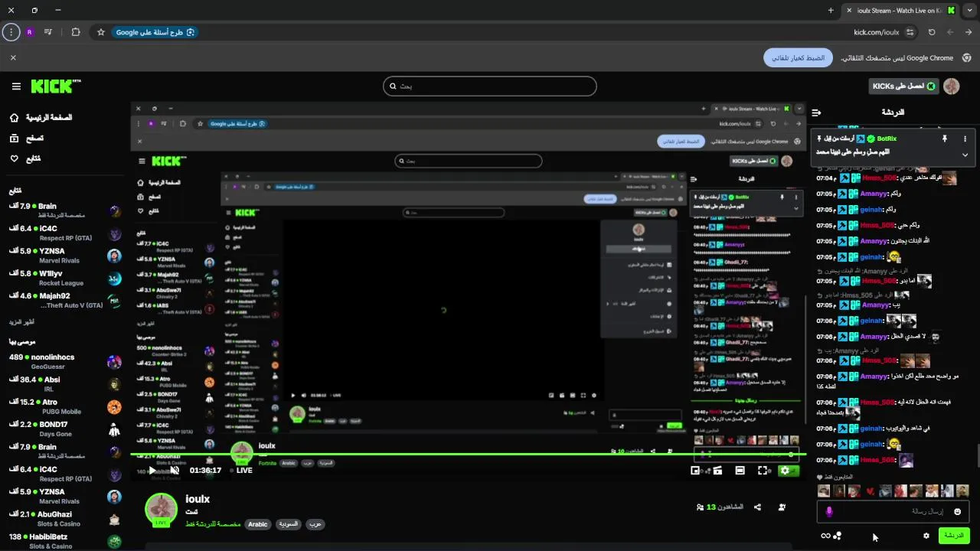
Task: Unmute the stream volume icon
Action: point(175,471)
